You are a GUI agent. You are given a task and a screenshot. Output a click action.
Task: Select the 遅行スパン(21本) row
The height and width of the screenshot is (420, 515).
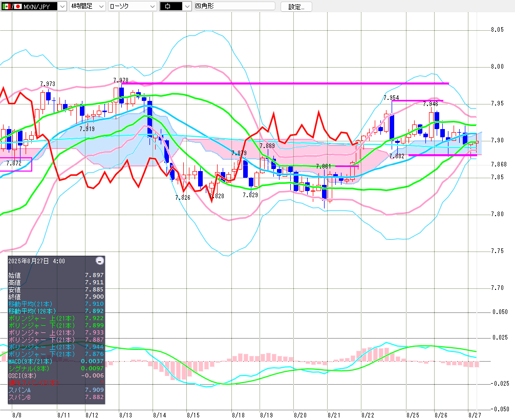(x=56, y=383)
